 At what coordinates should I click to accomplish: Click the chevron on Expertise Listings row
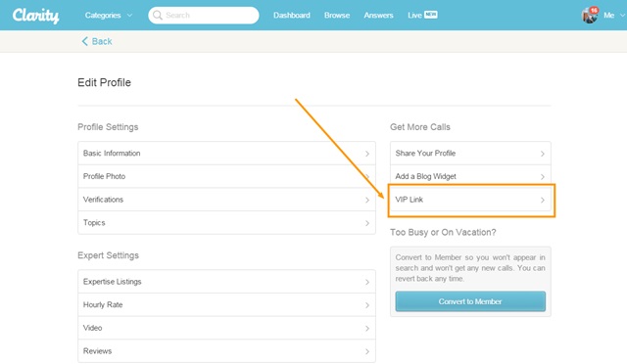coord(367,282)
